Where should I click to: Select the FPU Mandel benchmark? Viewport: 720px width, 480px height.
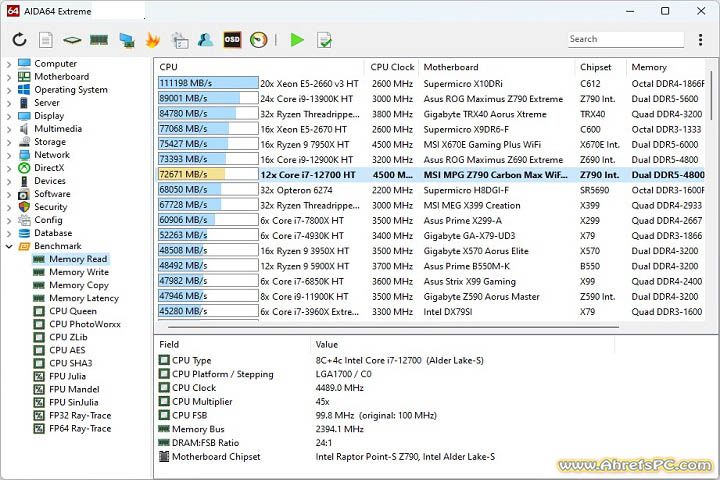(x=74, y=389)
